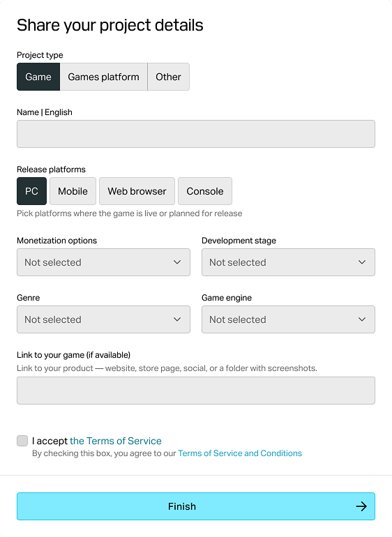Click the Game engine chevron icon
The width and height of the screenshot is (392, 537).
362,319
